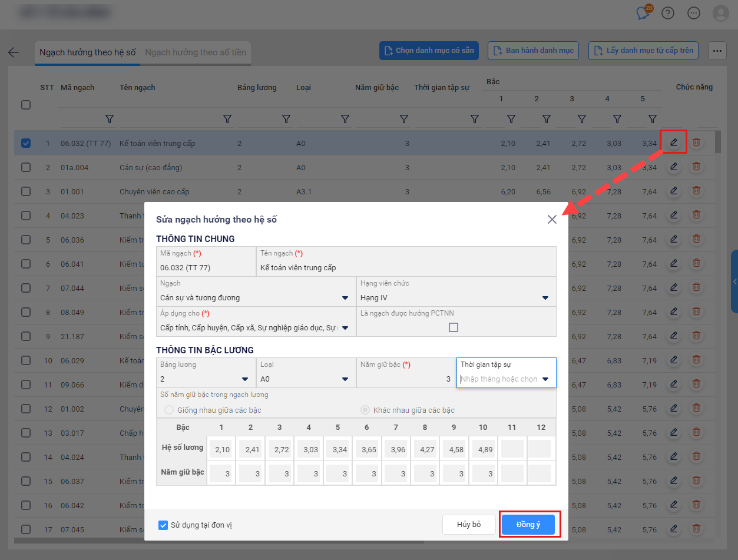Image resolution: width=738 pixels, height=560 pixels.
Task: Check the row 07.045 checkbox
Action: point(26,529)
